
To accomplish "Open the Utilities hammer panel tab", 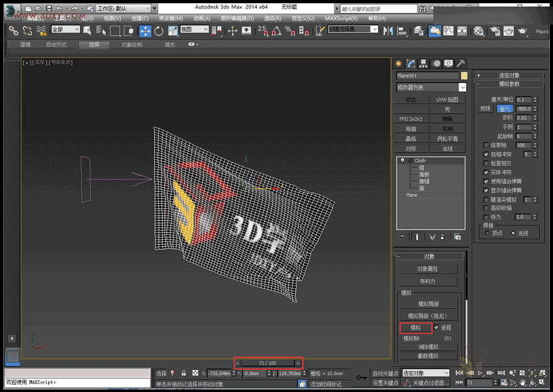I will tap(461, 63).
